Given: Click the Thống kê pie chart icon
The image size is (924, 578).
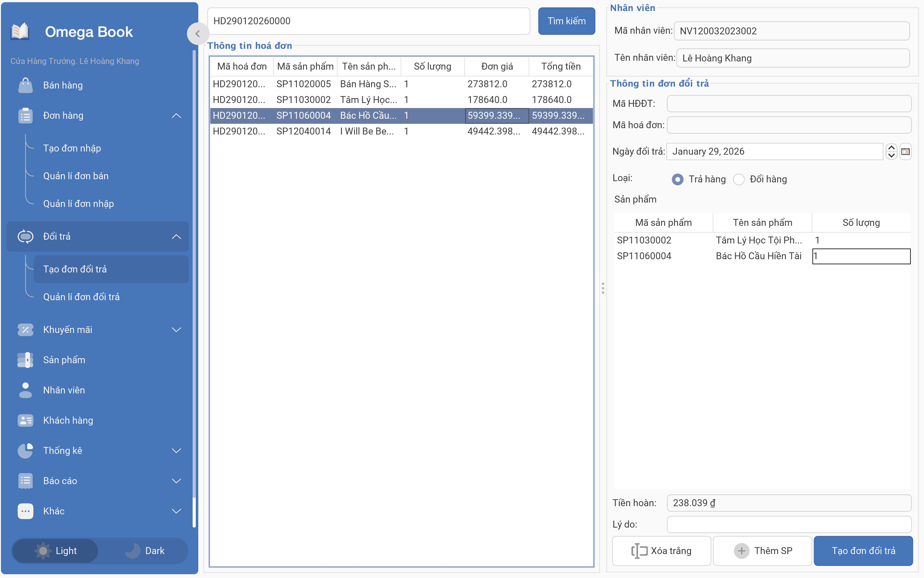Looking at the screenshot, I should pyautogui.click(x=25, y=450).
